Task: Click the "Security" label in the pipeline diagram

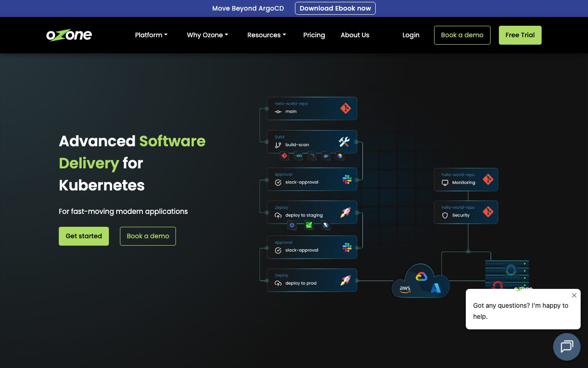Action: pos(461,215)
